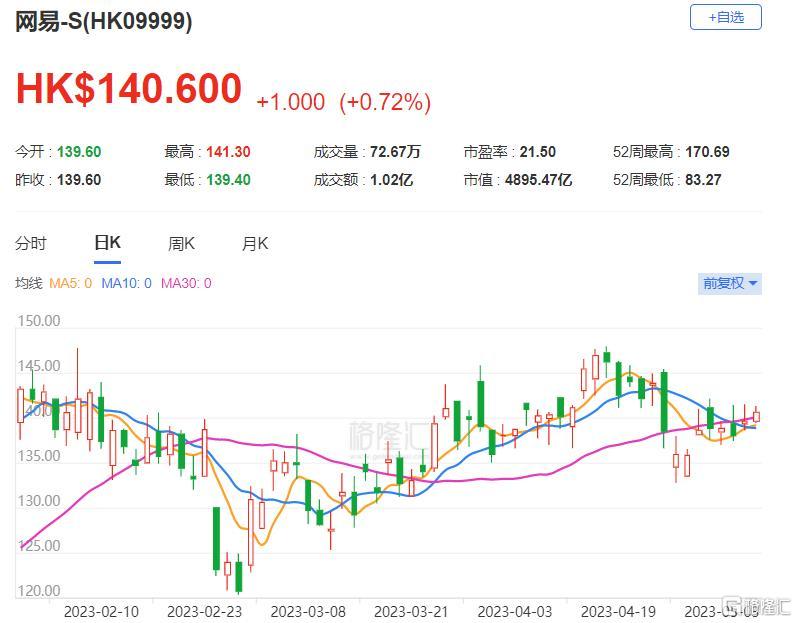The height and width of the screenshot is (623, 797).
Task: Click the MA5 moving average label
Action: 71,283
